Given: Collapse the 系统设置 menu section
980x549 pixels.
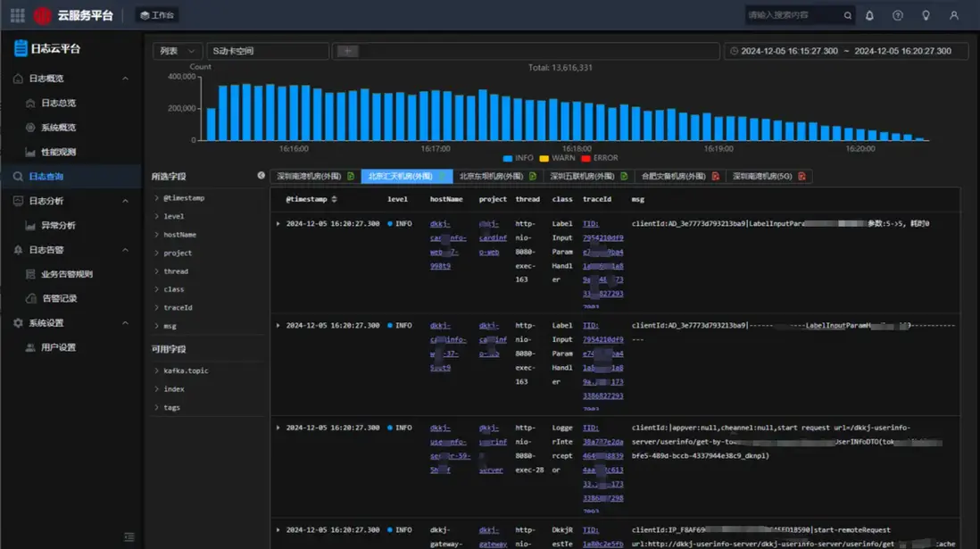Looking at the screenshot, I should pos(125,323).
